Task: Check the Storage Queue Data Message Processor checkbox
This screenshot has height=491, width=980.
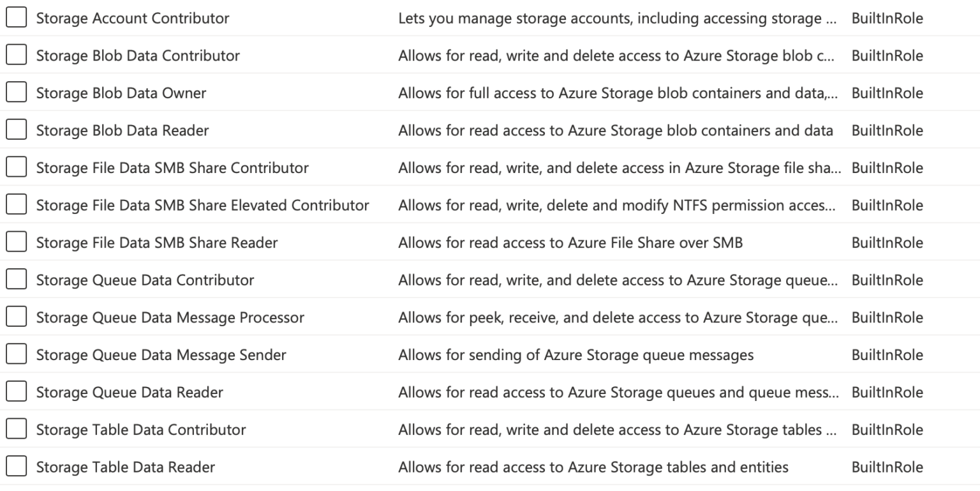Action: 17,317
